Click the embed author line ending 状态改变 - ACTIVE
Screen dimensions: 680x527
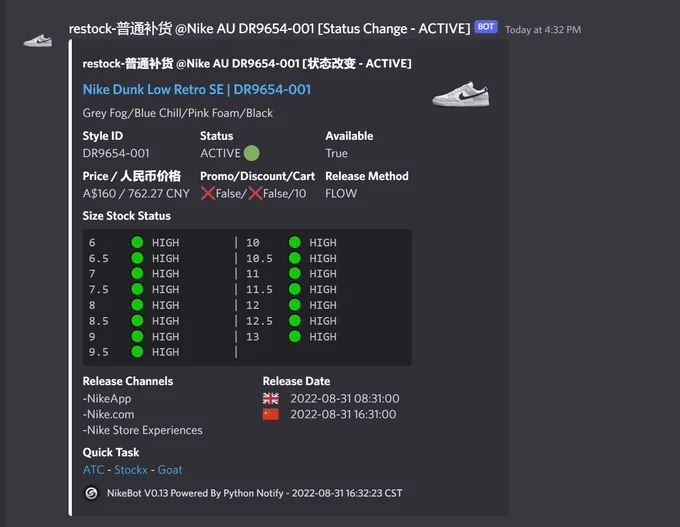pos(247,64)
